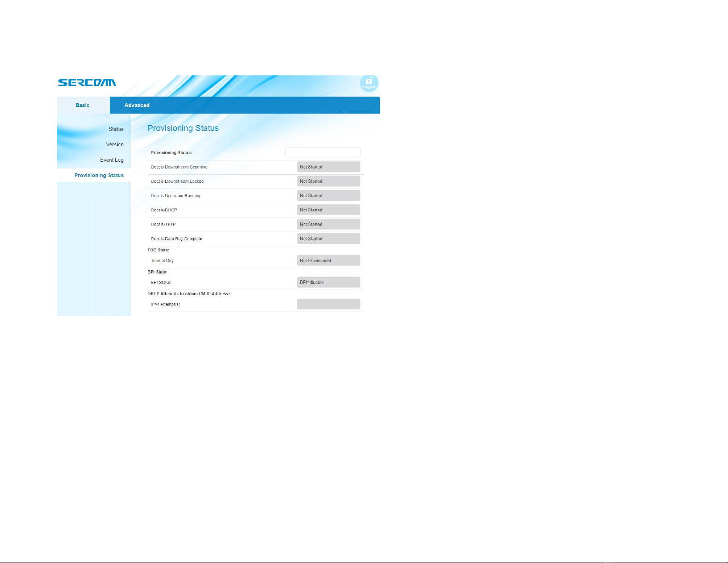Click the Sercomm logo
The height and width of the screenshot is (563, 728).
[87, 83]
